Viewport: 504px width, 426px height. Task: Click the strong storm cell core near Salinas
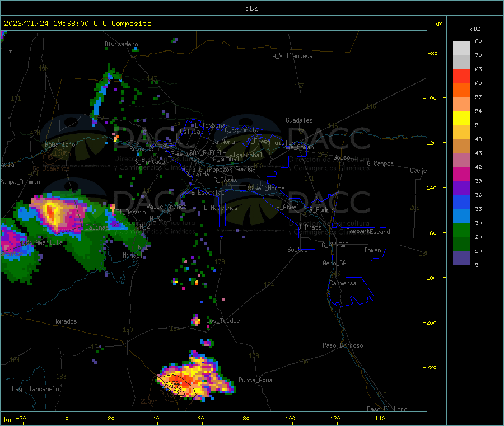52,213
